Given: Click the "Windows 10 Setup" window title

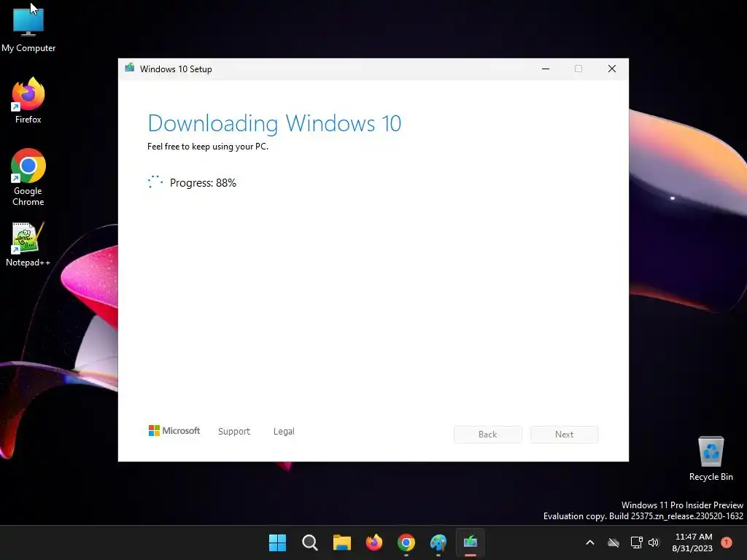Looking at the screenshot, I should pos(176,69).
